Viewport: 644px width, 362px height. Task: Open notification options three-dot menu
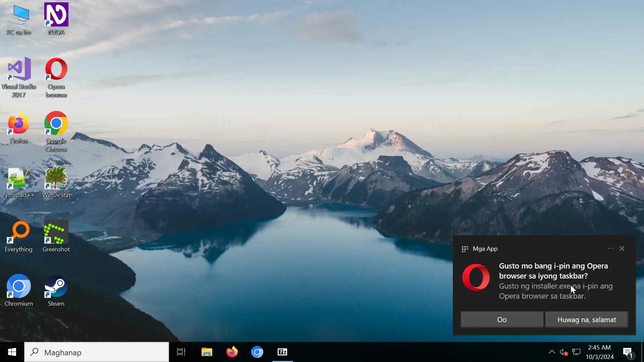point(610,248)
